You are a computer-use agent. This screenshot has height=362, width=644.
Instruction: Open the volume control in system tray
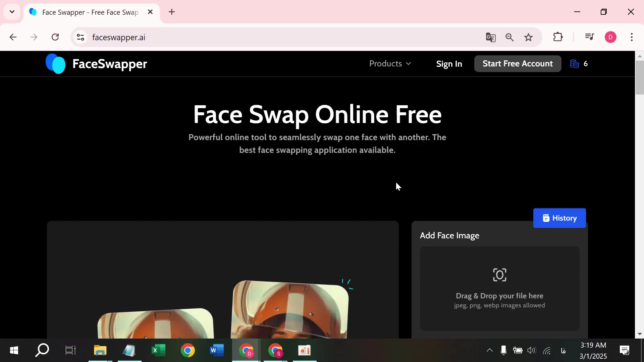[x=532, y=351]
